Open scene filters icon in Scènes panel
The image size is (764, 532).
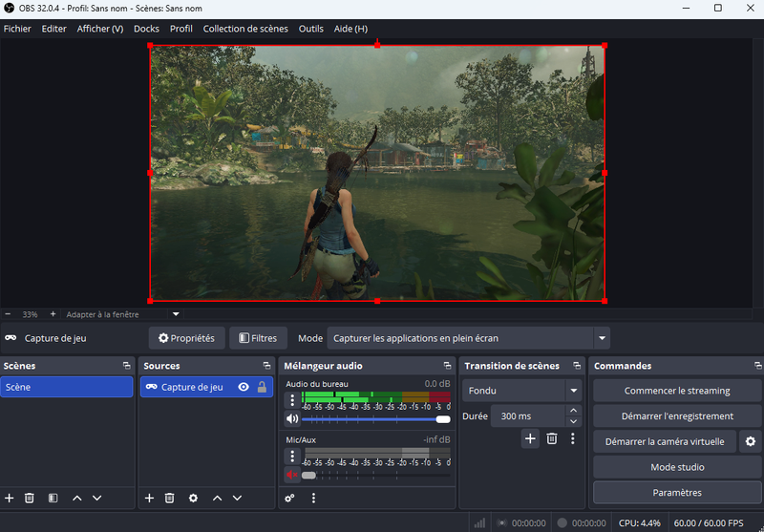53,498
